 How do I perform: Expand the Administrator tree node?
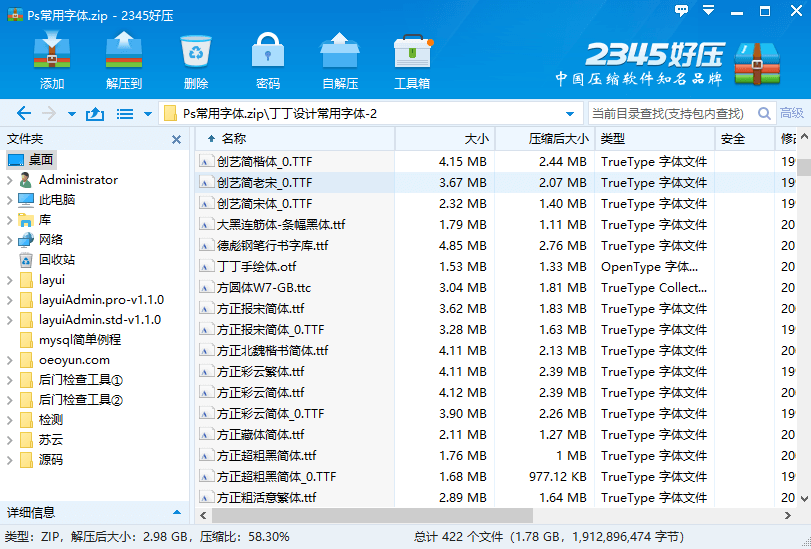tap(9, 180)
